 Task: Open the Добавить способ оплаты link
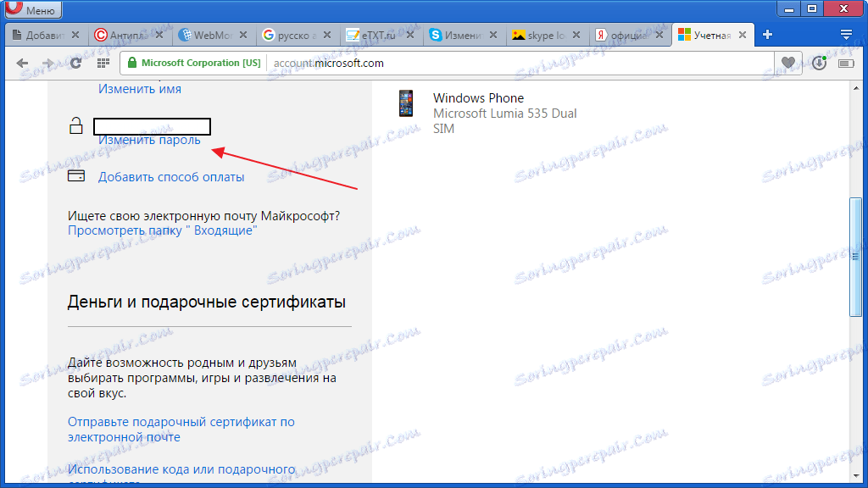click(x=171, y=177)
